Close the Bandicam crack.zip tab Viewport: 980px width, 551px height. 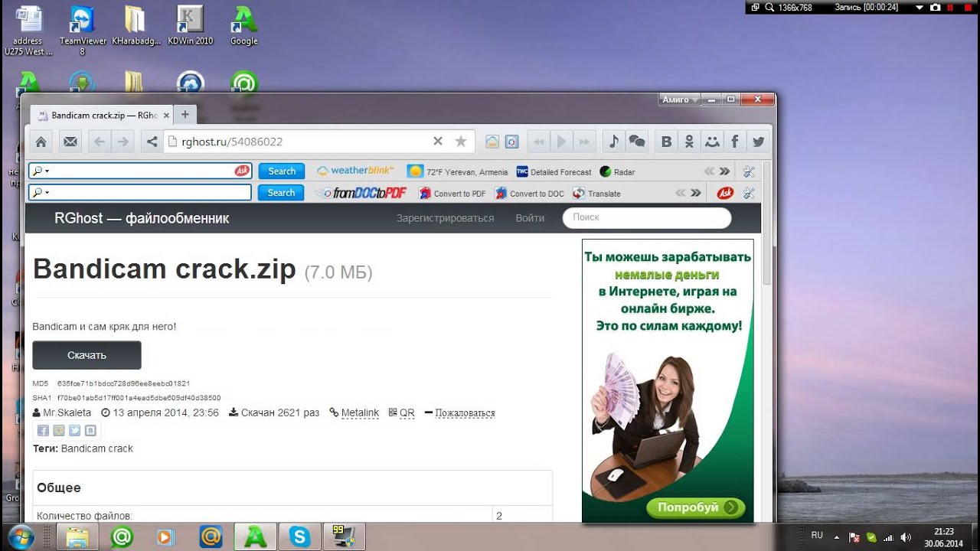166,115
